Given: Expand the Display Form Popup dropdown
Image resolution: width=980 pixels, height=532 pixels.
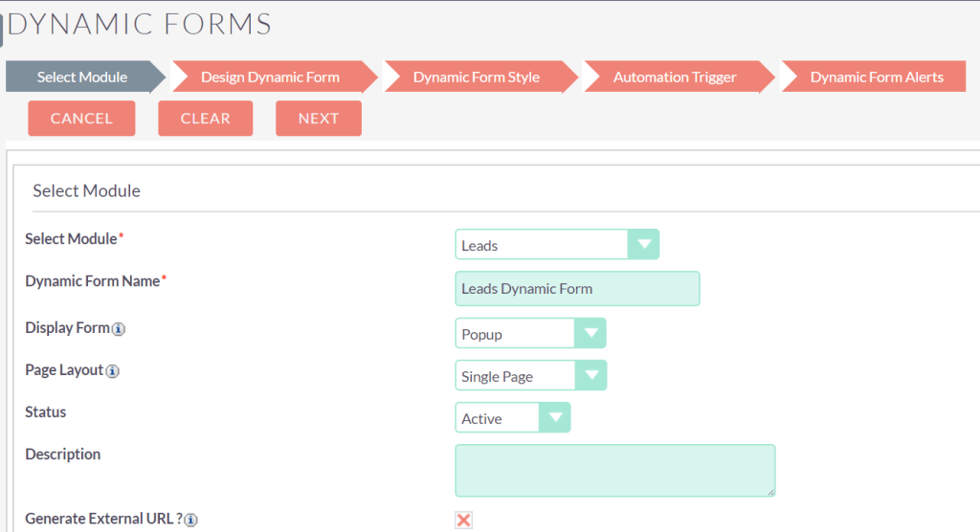Looking at the screenshot, I should coord(530,334).
